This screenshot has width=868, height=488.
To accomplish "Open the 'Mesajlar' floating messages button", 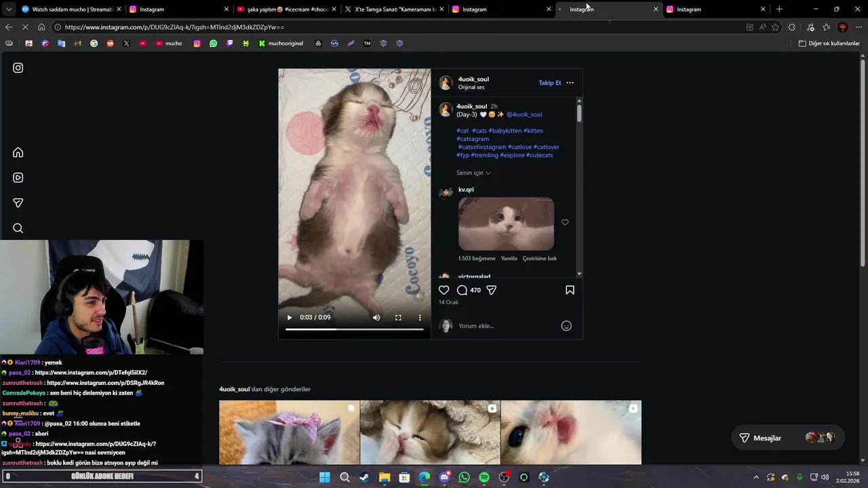I will 788,438.
